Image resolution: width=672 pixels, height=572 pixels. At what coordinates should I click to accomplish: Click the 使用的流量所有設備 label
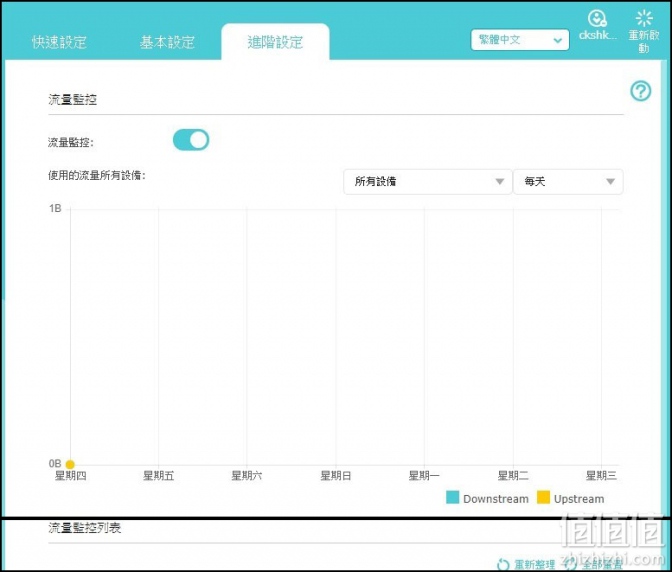point(97,175)
